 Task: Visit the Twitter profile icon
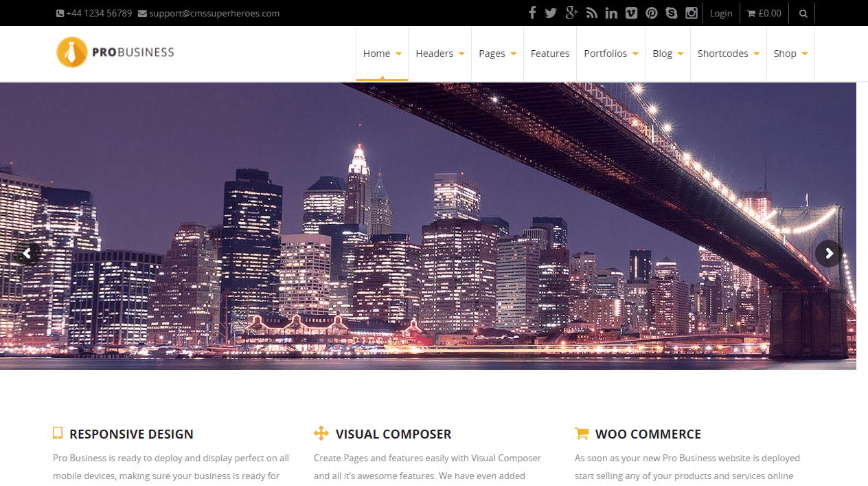coord(551,13)
